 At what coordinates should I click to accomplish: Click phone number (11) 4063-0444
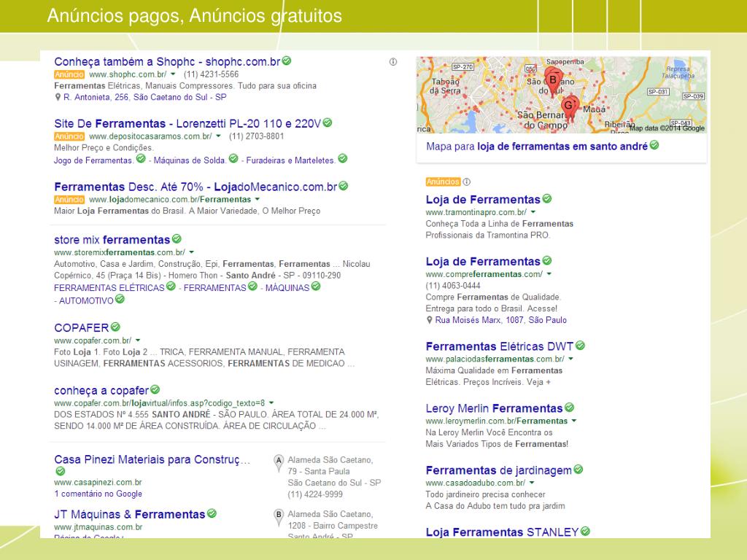point(453,286)
